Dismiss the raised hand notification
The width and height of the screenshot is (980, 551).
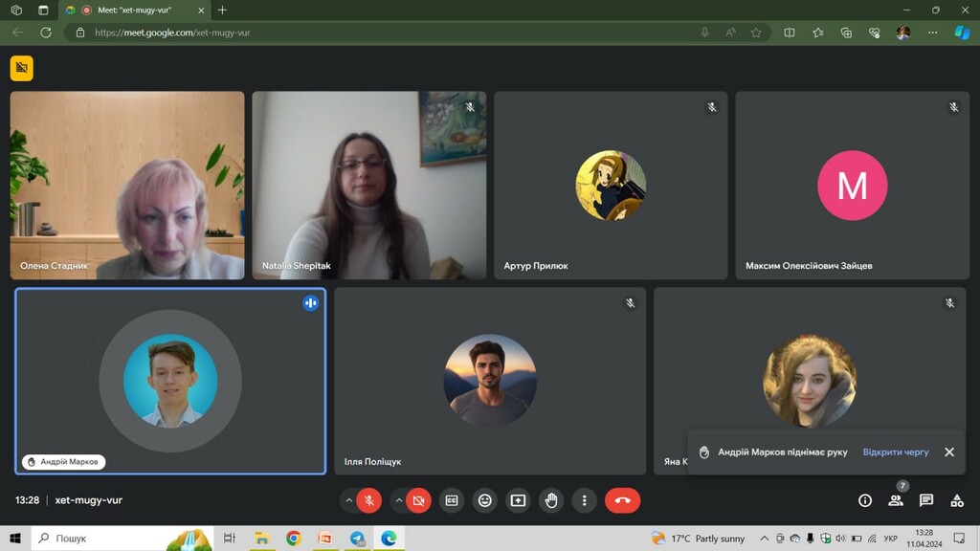pos(949,452)
